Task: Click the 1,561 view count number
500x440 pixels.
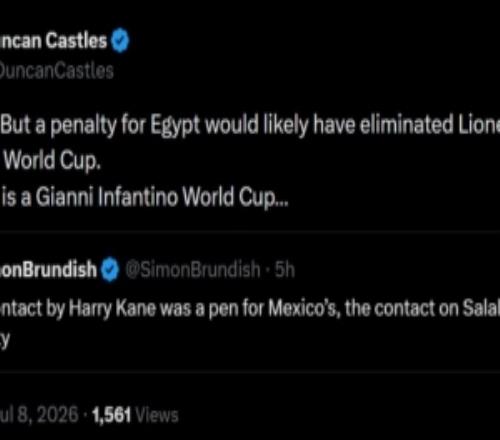Action: click(x=111, y=415)
